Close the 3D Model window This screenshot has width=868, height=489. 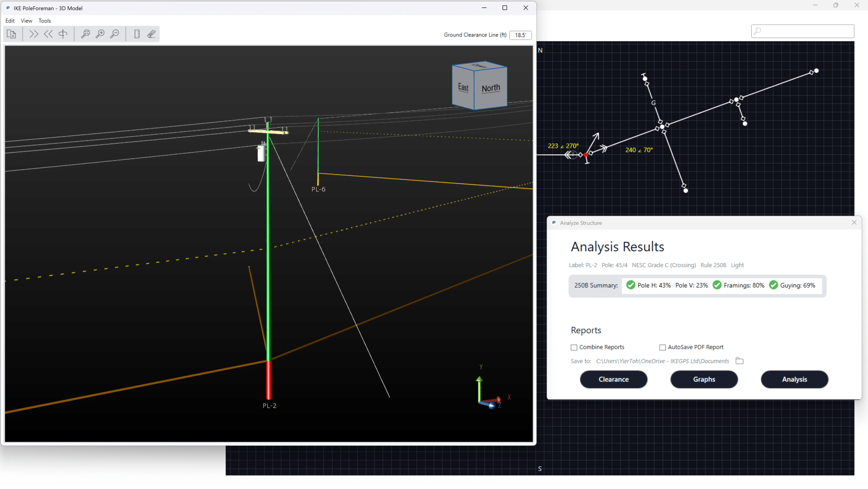click(x=526, y=8)
